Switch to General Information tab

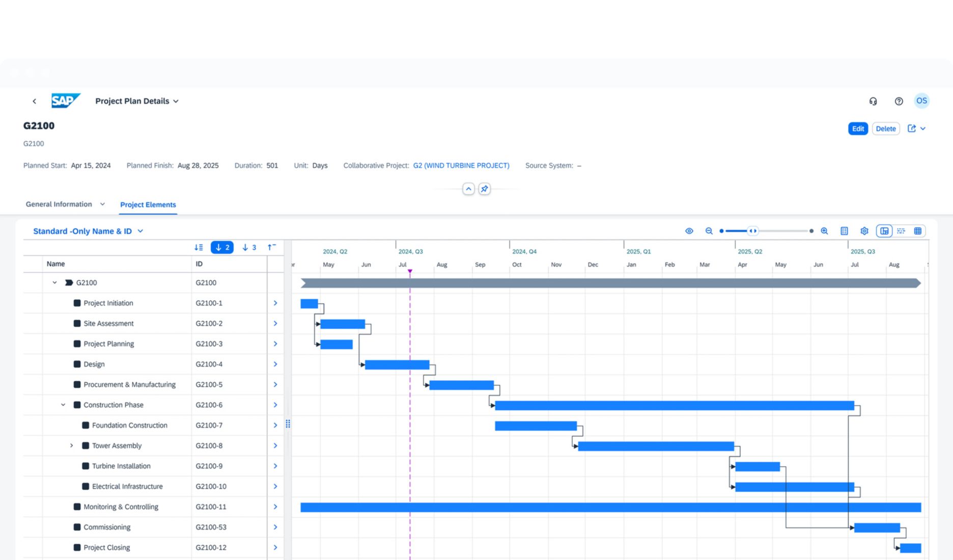pos(59,204)
